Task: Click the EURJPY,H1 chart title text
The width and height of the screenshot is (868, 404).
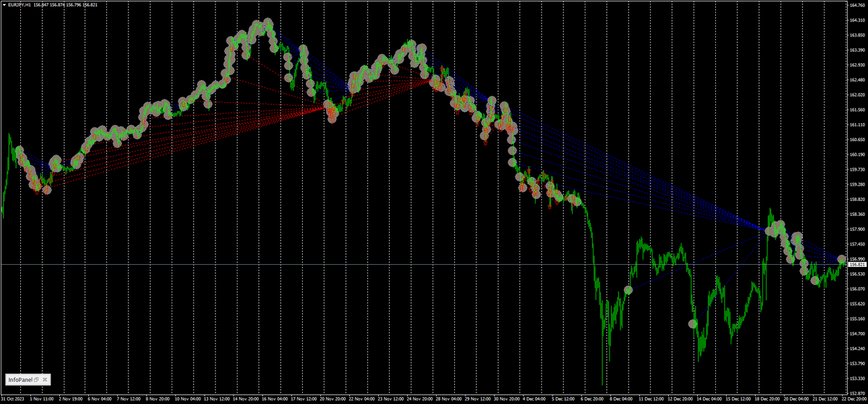Action: pyautogui.click(x=21, y=5)
